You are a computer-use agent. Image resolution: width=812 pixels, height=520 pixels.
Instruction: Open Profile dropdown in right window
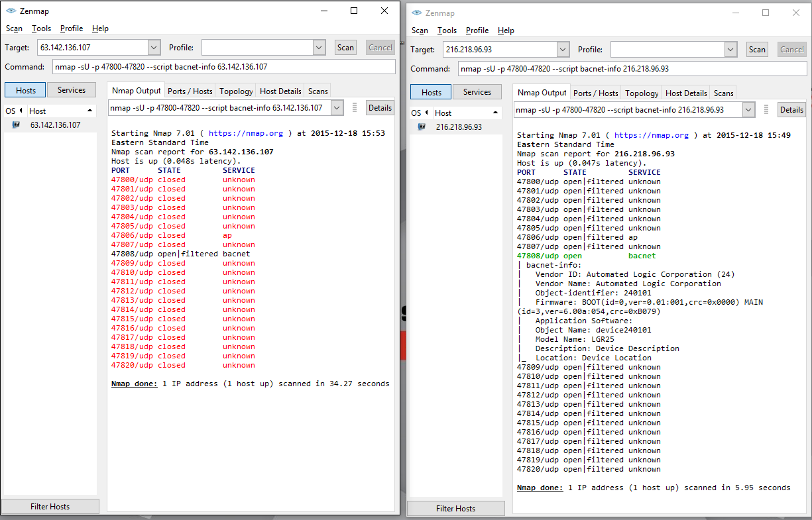pos(730,50)
